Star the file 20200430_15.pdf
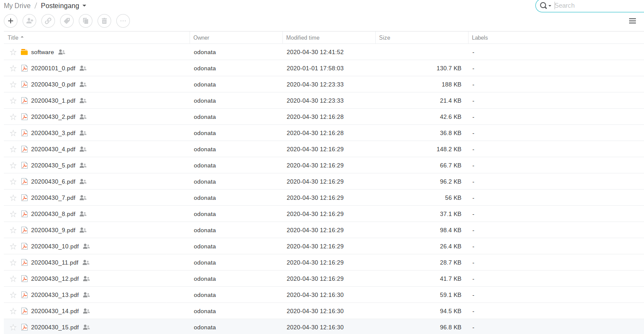This screenshot has height=334, width=644. (13, 327)
